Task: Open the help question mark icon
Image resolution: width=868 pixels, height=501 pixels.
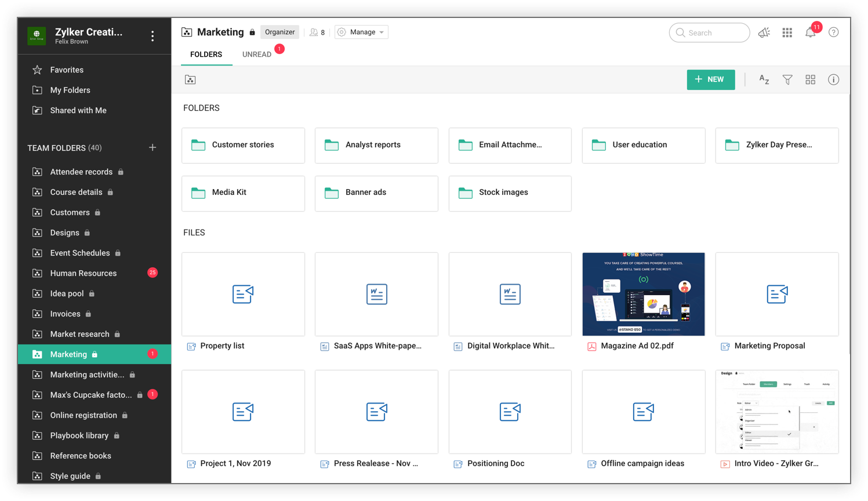Action: [x=833, y=32]
